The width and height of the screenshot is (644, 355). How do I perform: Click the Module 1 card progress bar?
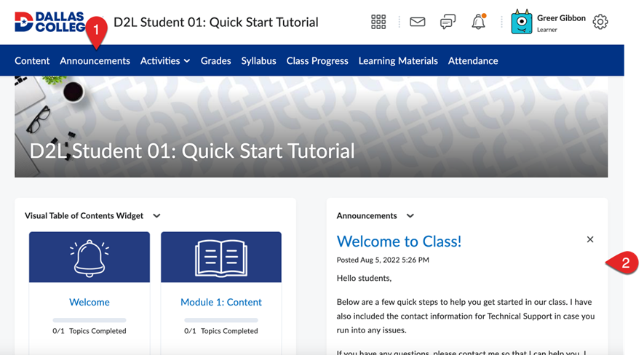221,320
